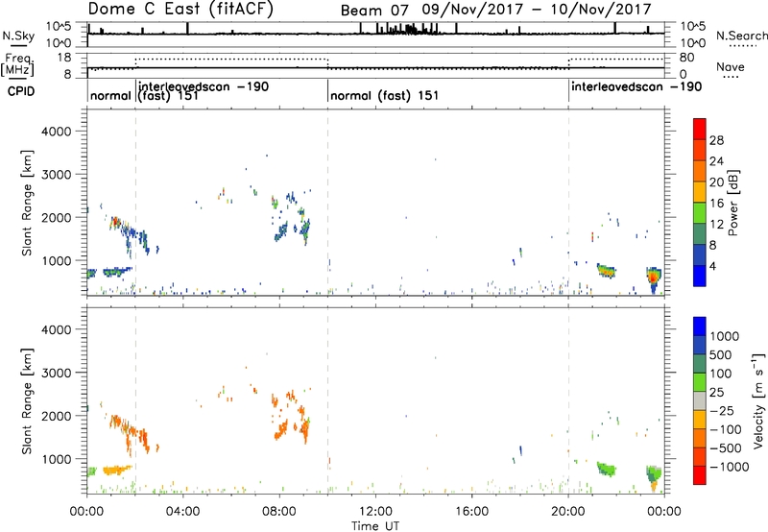Click the '1000' tick label on velocity colorbar
768x532 pixels.
point(724,336)
